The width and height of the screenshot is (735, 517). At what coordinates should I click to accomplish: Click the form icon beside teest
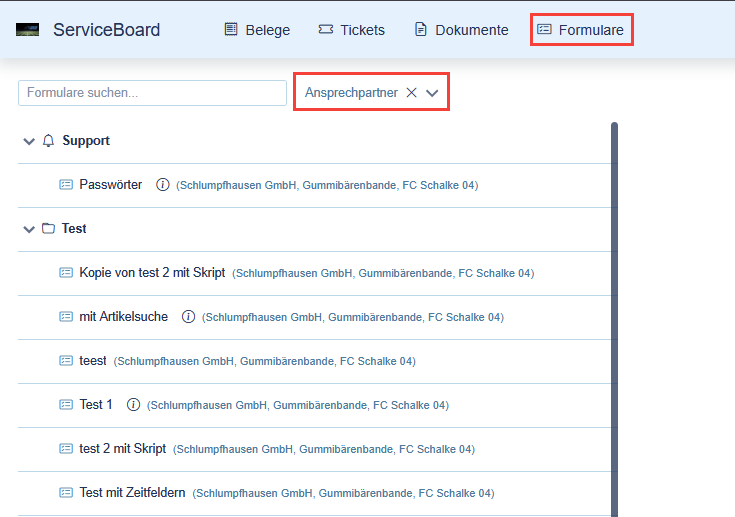[x=66, y=360]
